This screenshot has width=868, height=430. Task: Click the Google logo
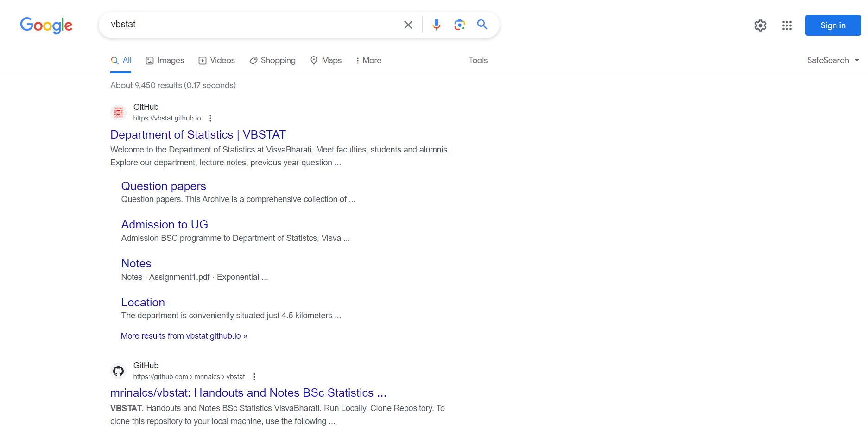[46, 25]
